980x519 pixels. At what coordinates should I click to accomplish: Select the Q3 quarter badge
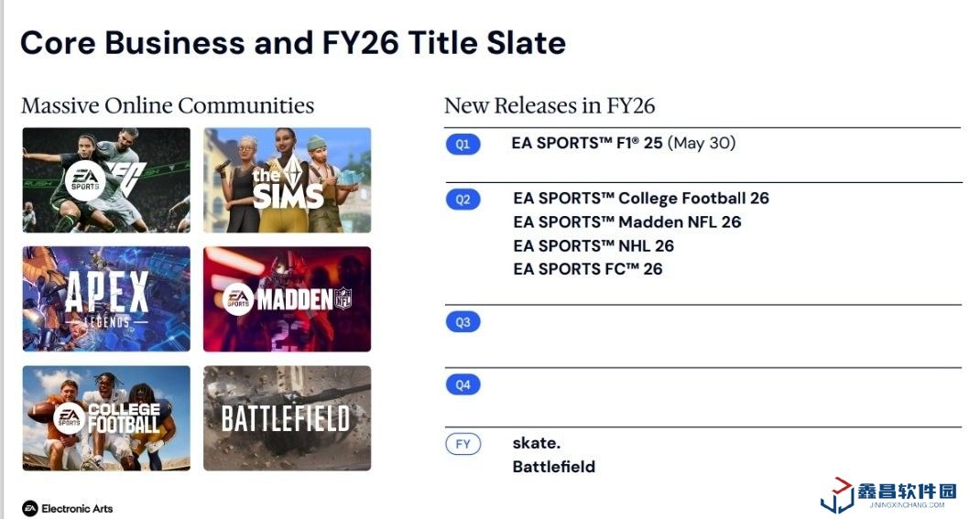pyautogui.click(x=463, y=322)
